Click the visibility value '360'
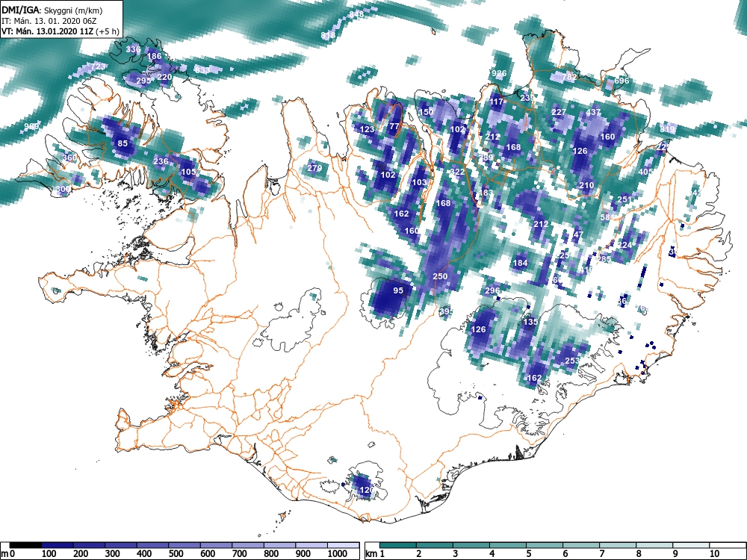747x560 pixels. (x=69, y=158)
